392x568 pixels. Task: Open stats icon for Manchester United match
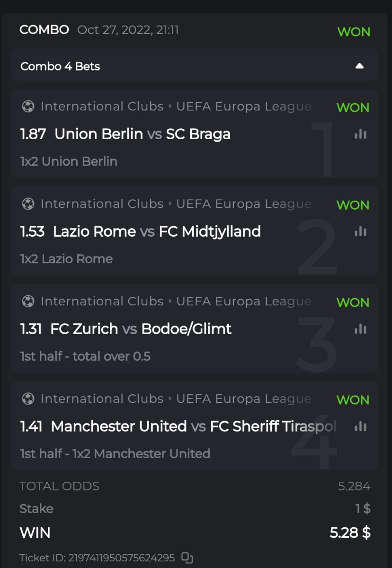(x=360, y=426)
